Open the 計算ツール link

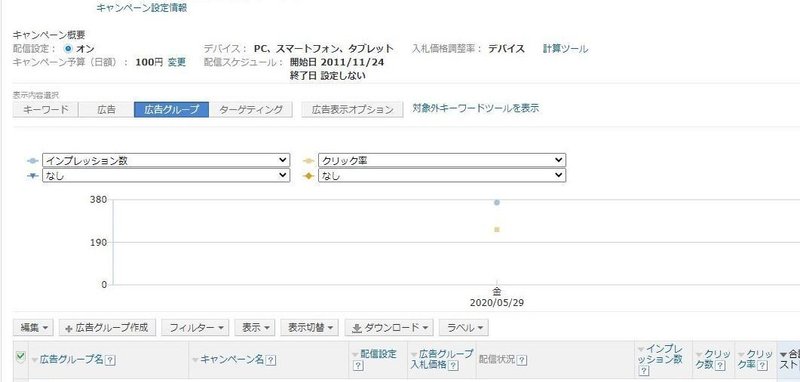[565, 49]
